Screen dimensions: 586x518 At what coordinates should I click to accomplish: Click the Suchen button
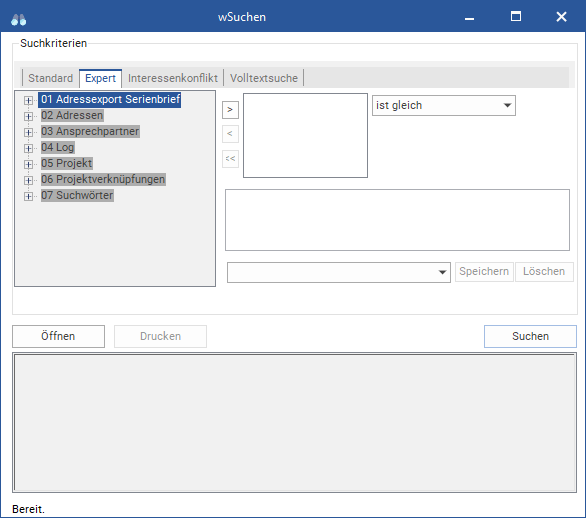530,336
